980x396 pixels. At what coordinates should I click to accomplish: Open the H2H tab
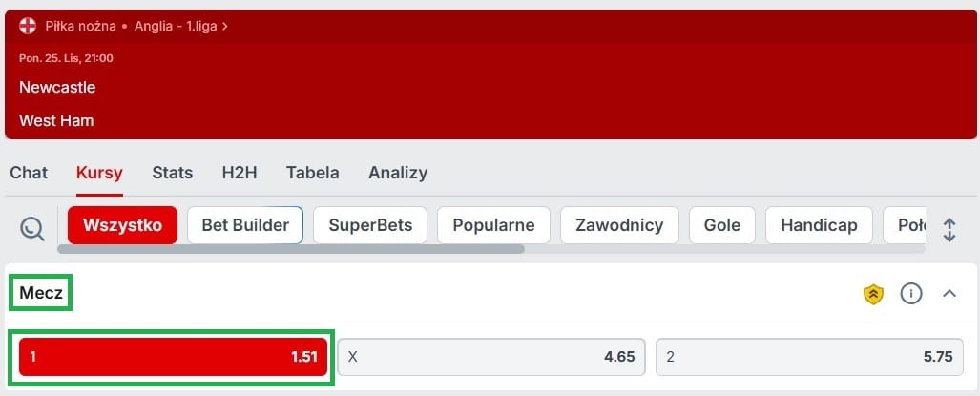[x=240, y=173]
